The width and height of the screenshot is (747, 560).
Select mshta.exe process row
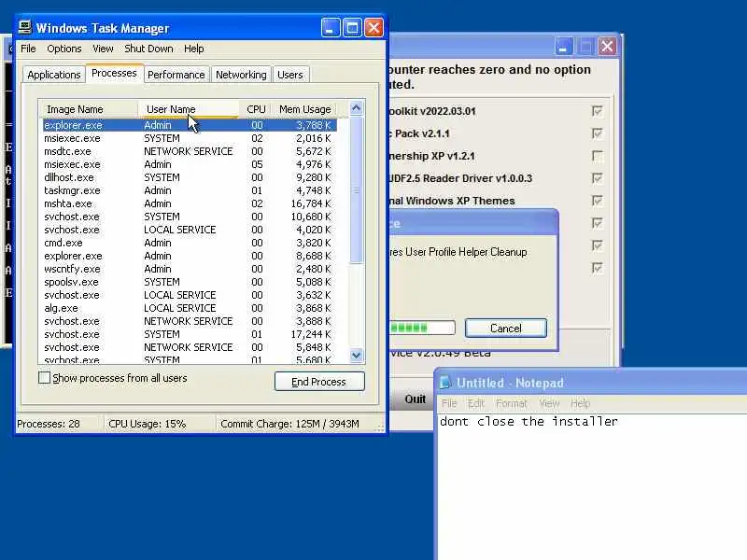tap(188, 203)
